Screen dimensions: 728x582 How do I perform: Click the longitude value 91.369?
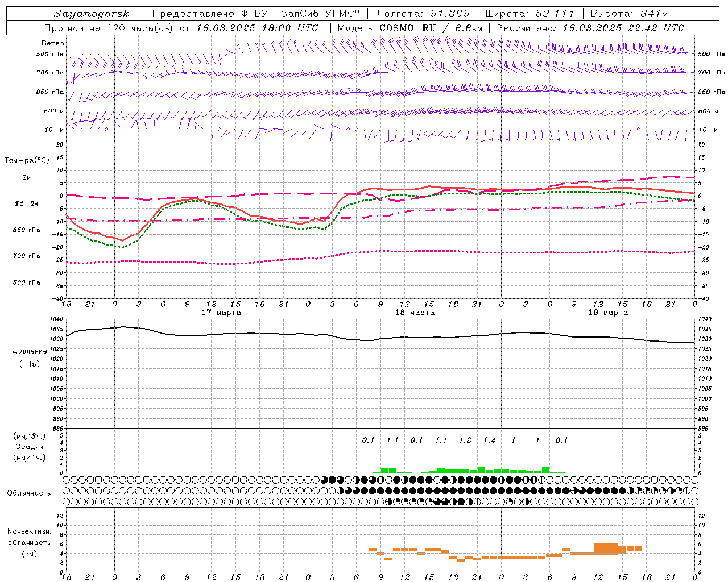[450, 14]
